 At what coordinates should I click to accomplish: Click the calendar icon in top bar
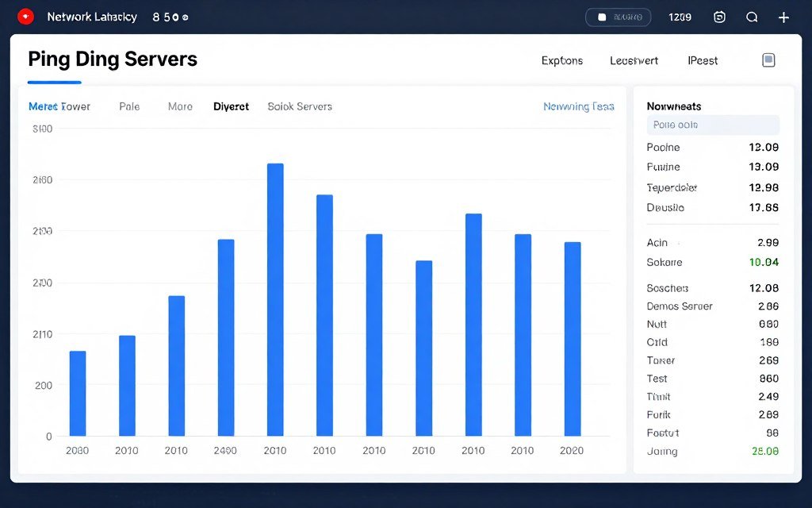coord(719,17)
